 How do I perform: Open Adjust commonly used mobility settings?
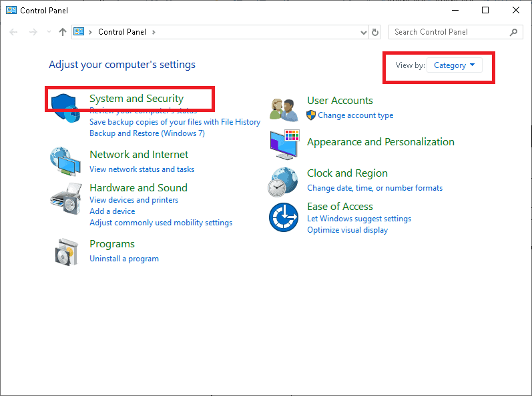tap(161, 223)
